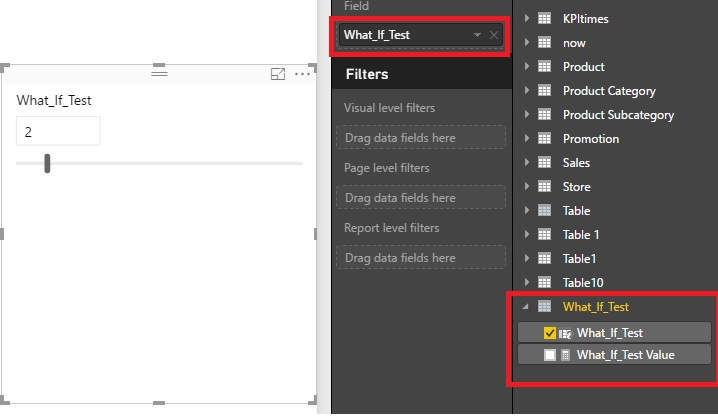The width and height of the screenshot is (718, 416).
Task: Click the Page level filters label
Action: 386,168
